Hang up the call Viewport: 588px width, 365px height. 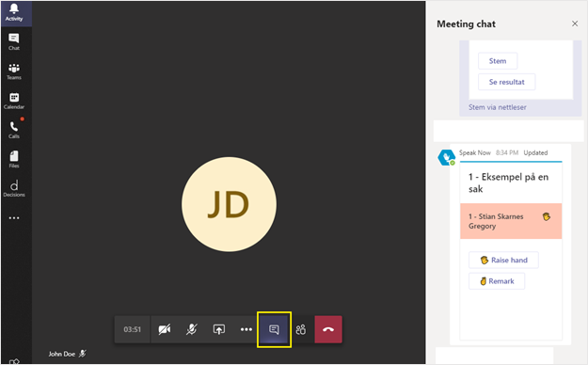pos(328,329)
